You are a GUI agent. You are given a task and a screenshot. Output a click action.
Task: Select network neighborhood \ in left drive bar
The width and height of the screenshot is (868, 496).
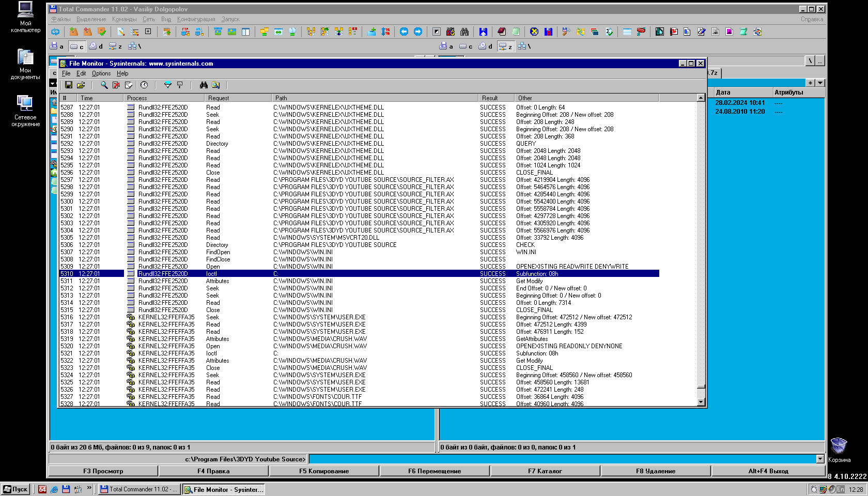tap(134, 46)
